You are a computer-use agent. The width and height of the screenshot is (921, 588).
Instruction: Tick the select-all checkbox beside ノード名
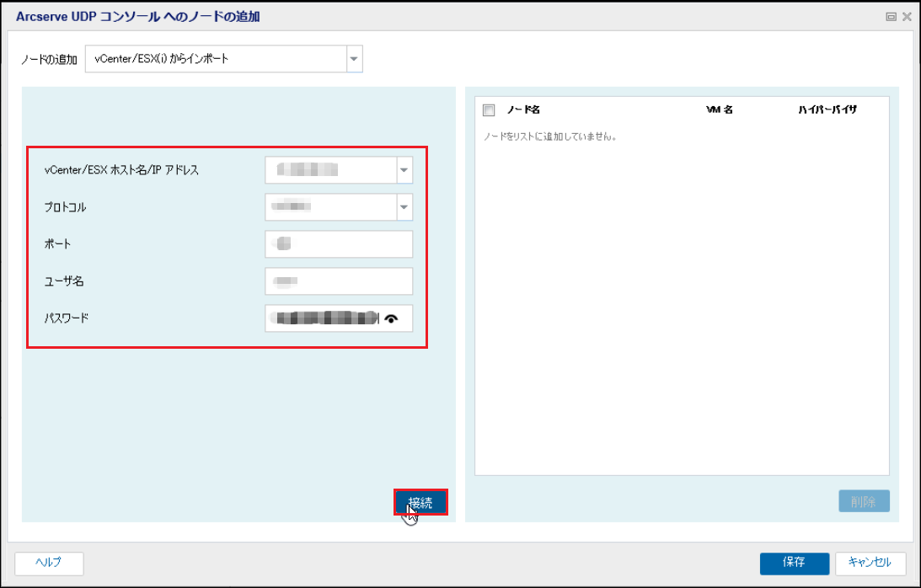tap(489, 110)
